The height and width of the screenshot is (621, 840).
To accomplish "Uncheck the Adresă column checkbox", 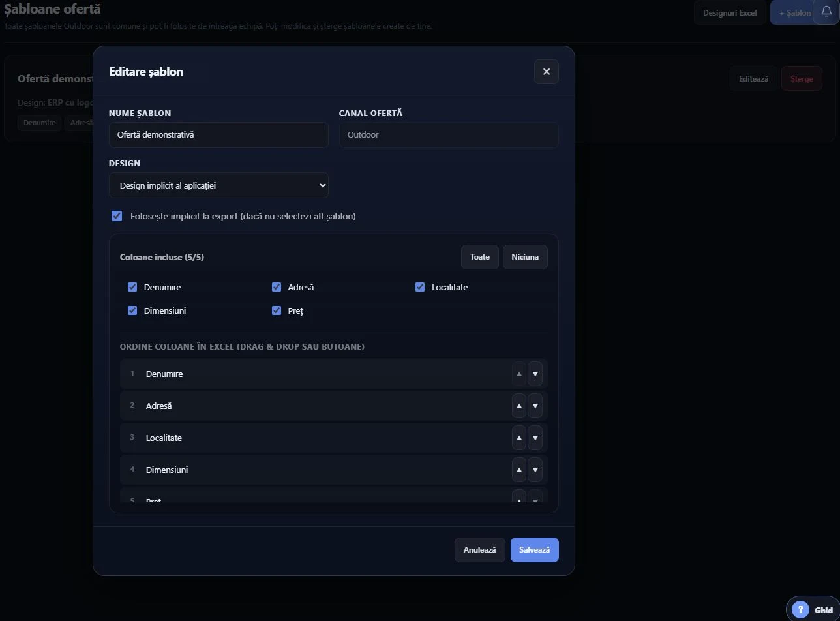I will pos(277,287).
